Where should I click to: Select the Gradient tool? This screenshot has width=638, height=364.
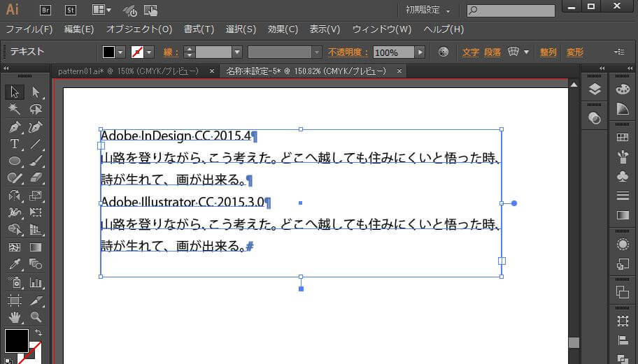click(x=36, y=247)
